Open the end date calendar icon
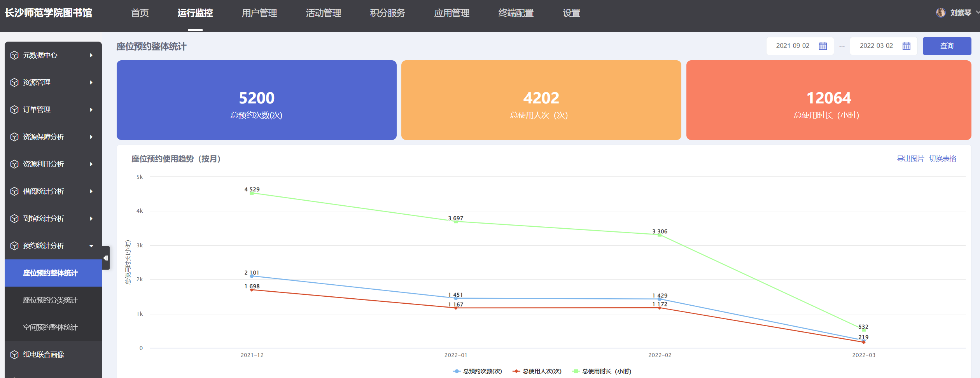980x378 pixels. point(906,46)
